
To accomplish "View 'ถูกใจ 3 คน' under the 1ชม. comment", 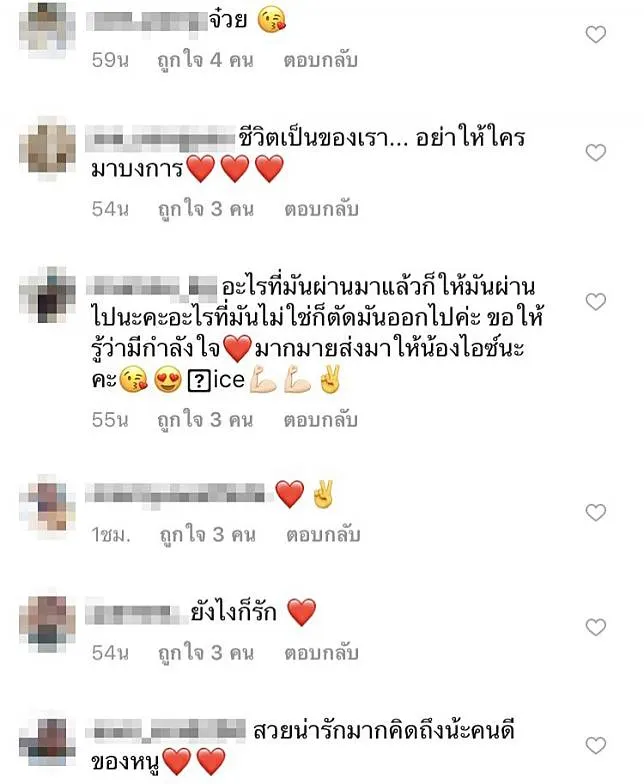I will pos(208,534).
